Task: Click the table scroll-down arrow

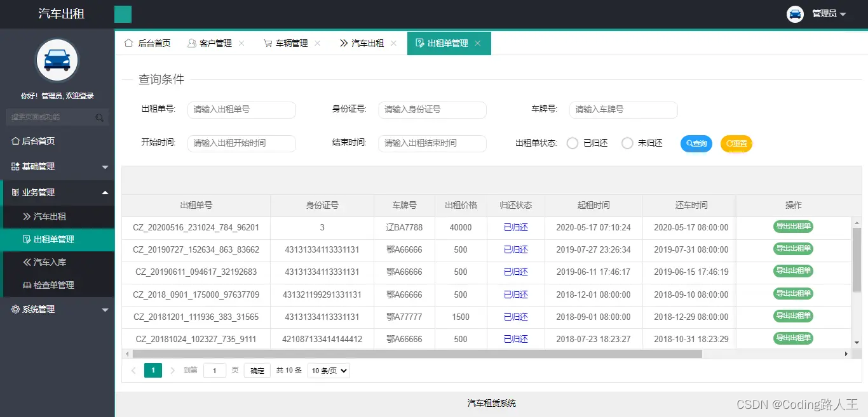Action: click(857, 343)
